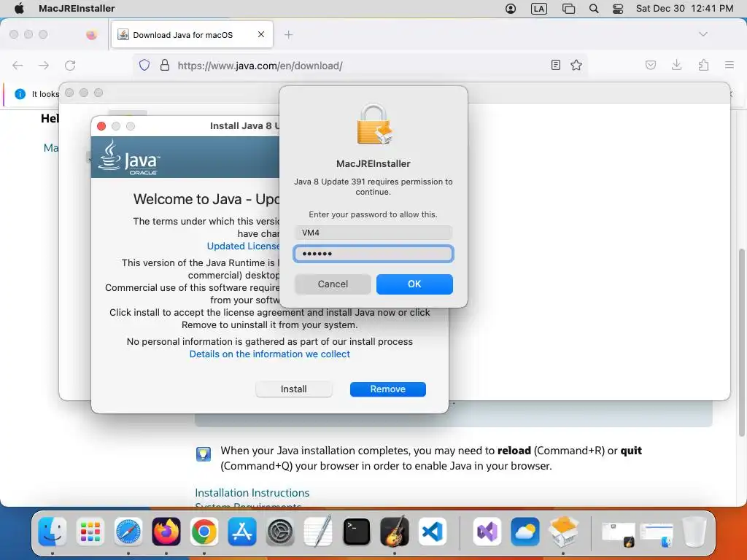Cancel the password prompt

(x=333, y=284)
